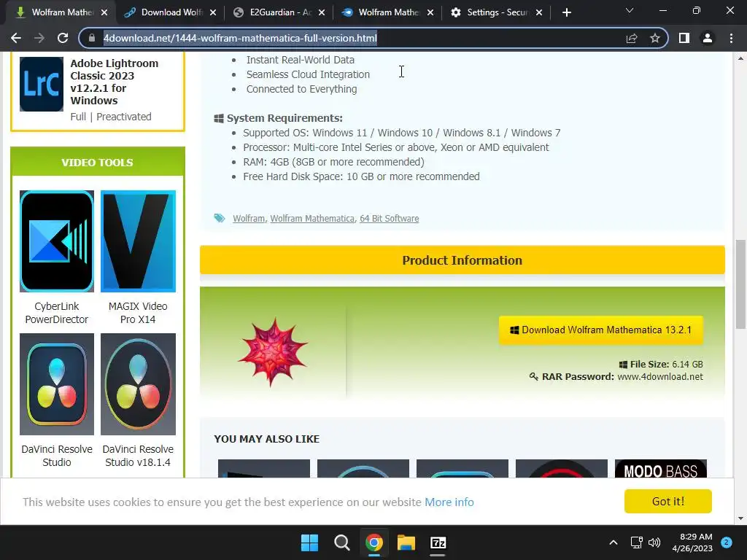Image resolution: width=747 pixels, height=560 pixels.
Task: Click the Product Information banner
Action: click(x=462, y=260)
